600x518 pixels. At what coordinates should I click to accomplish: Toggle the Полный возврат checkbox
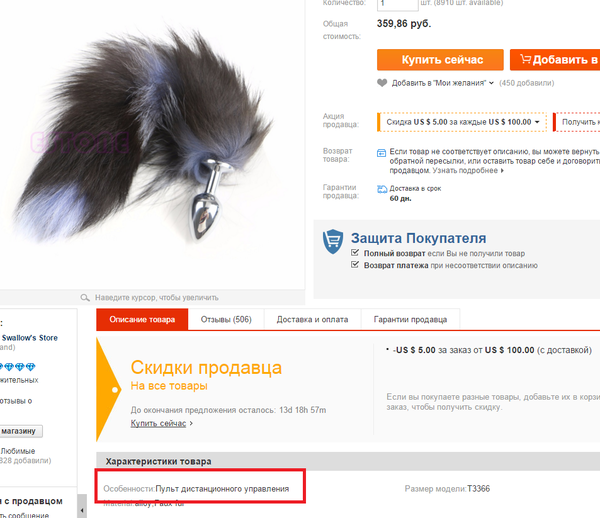pos(355,253)
